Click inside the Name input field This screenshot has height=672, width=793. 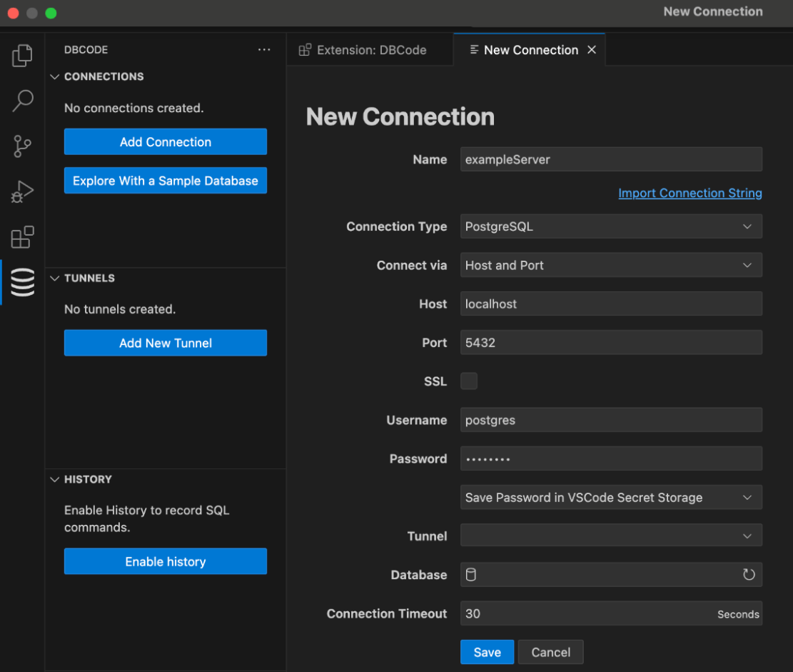point(611,159)
